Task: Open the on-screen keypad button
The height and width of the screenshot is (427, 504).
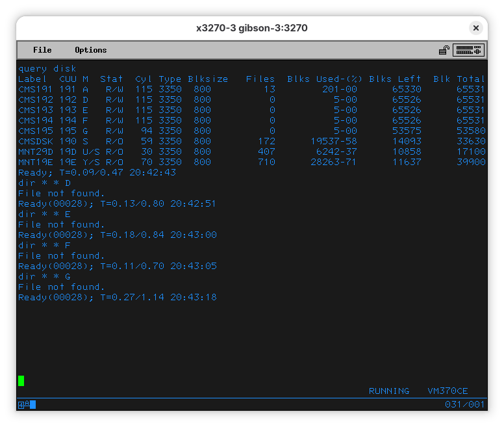Action: click(468, 50)
